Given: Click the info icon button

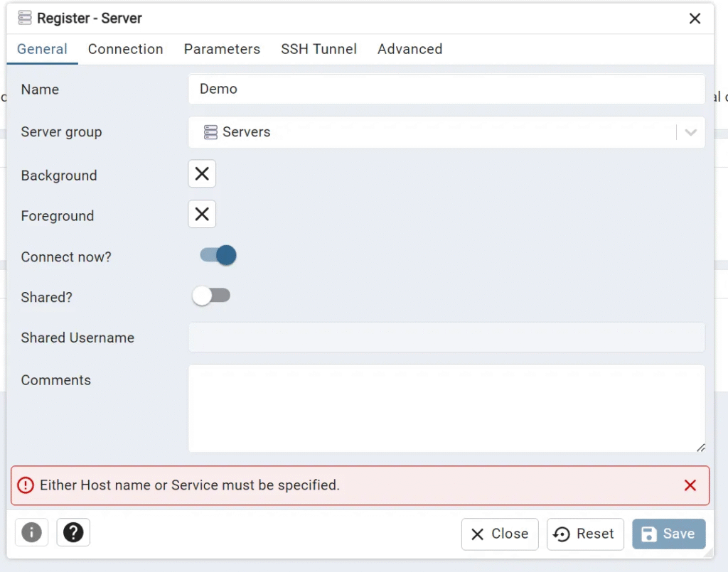Looking at the screenshot, I should click(x=31, y=532).
